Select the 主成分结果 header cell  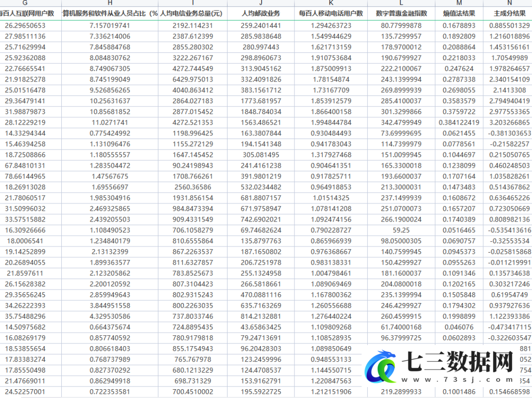tap(508, 13)
